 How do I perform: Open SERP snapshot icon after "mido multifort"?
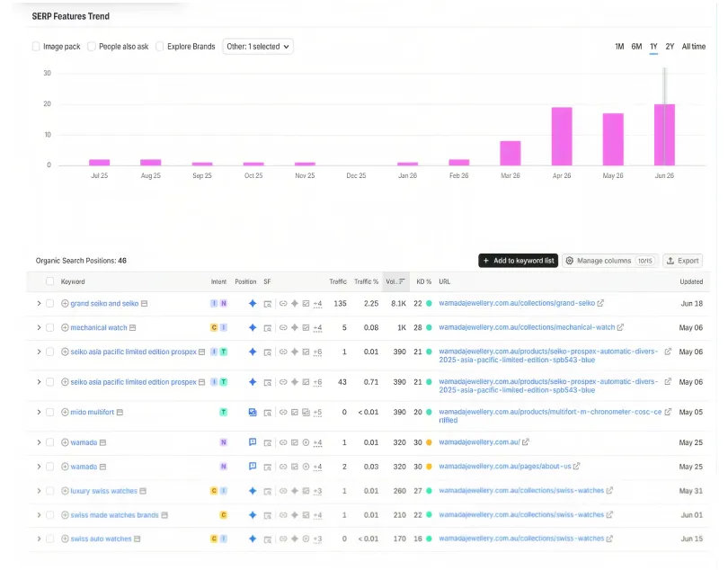[x=120, y=412]
